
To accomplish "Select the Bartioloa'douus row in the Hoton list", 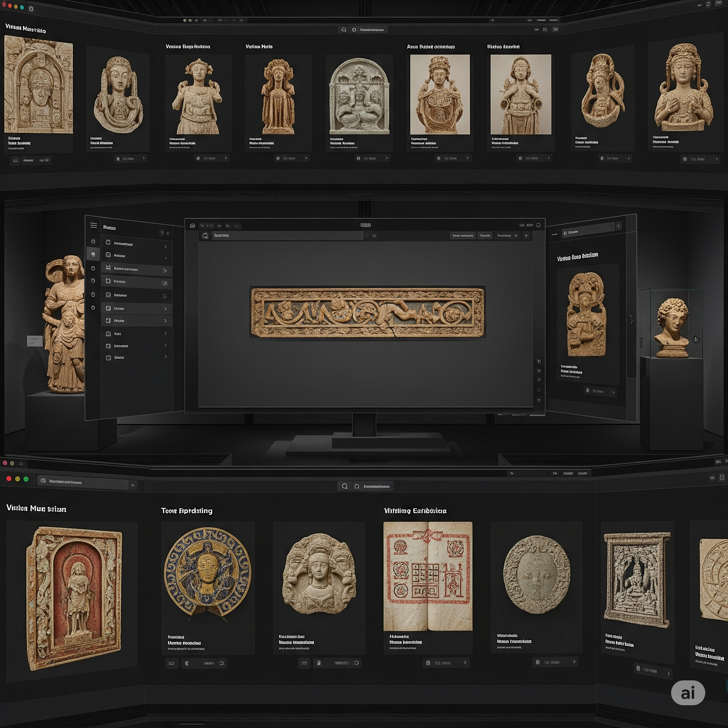I will pyautogui.click(x=137, y=269).
